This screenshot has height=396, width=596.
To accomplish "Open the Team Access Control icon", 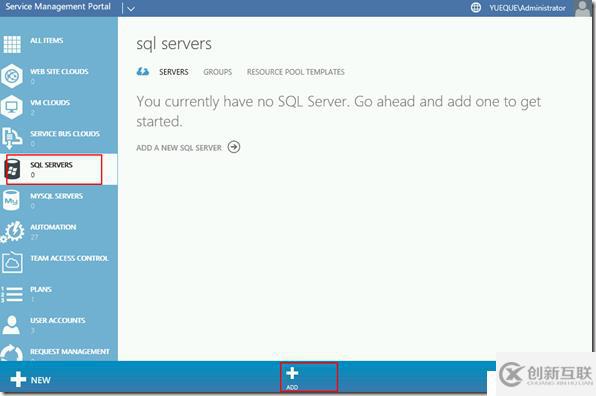I will [12, 262].
